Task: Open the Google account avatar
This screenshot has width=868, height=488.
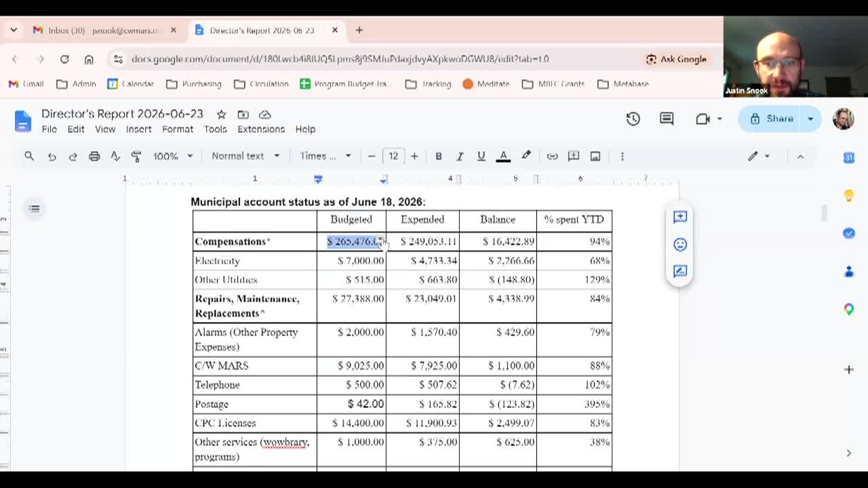Action: [844, 119]
